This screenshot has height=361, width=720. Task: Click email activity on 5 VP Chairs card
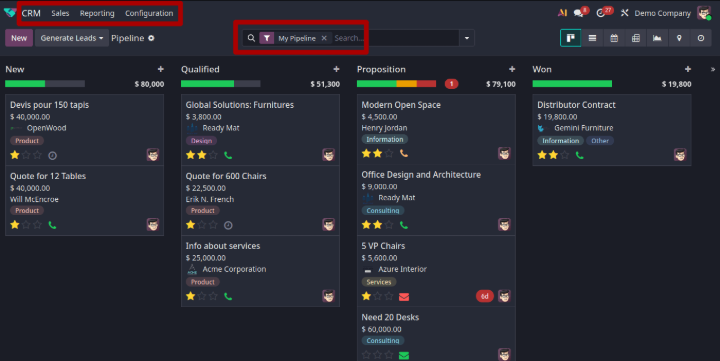click(404, 297)
